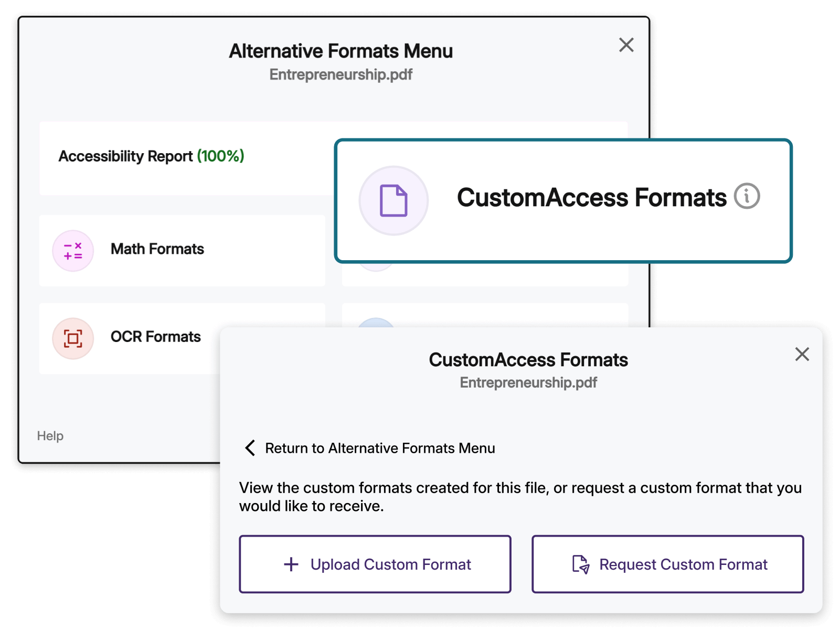
Task: Click the CustomAccess Formats document icon
Action: coord(394,200)
